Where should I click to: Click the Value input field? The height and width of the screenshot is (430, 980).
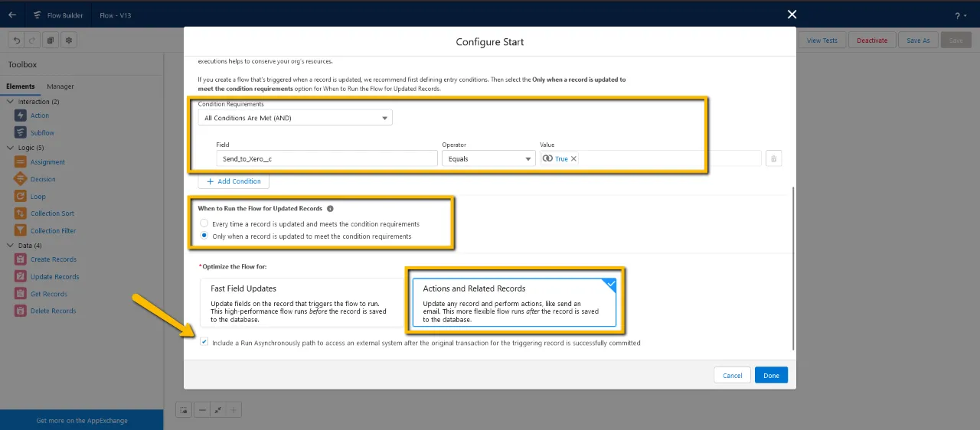tap(650, 158)
